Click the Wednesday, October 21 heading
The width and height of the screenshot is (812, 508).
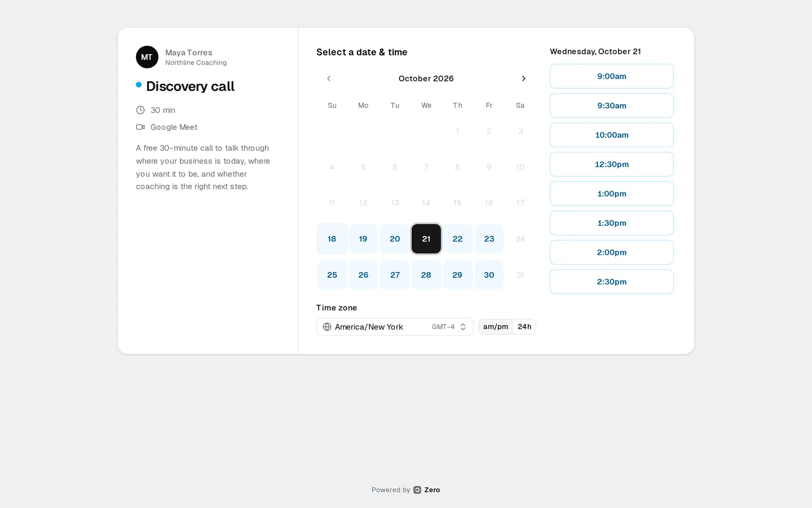pos(595,51)
